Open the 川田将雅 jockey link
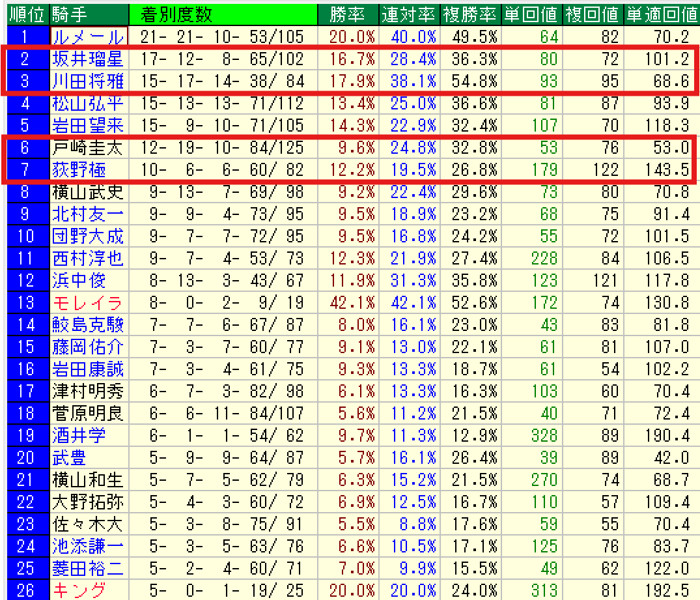700x600 pixels. 87,81
